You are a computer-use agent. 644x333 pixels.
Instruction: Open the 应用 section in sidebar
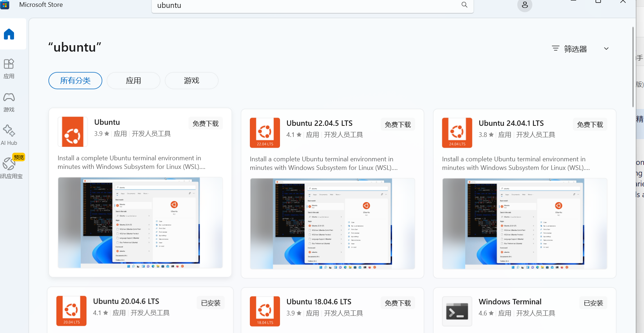pyautogui.click(x=9, y=69)
